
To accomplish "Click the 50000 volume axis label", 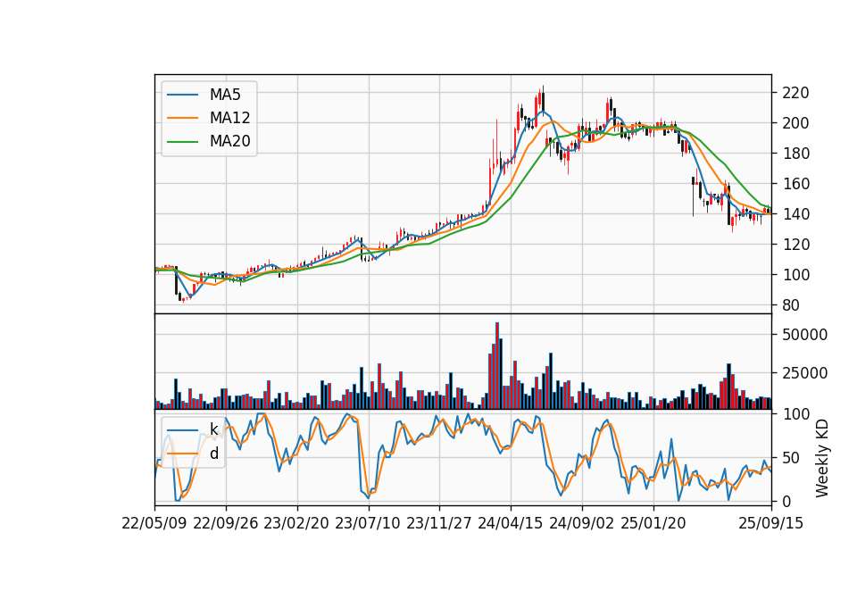I will click(x=804, y=335).
